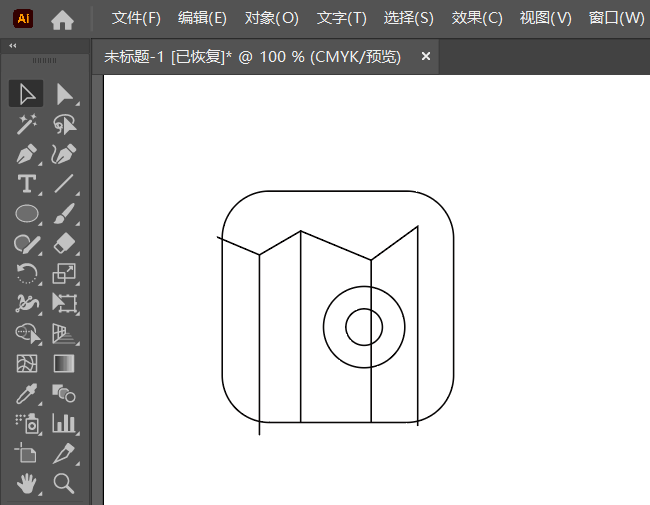
Task: Close the 未标题-1 document tab
Action: pyautogui.click(x=426, y=56)
